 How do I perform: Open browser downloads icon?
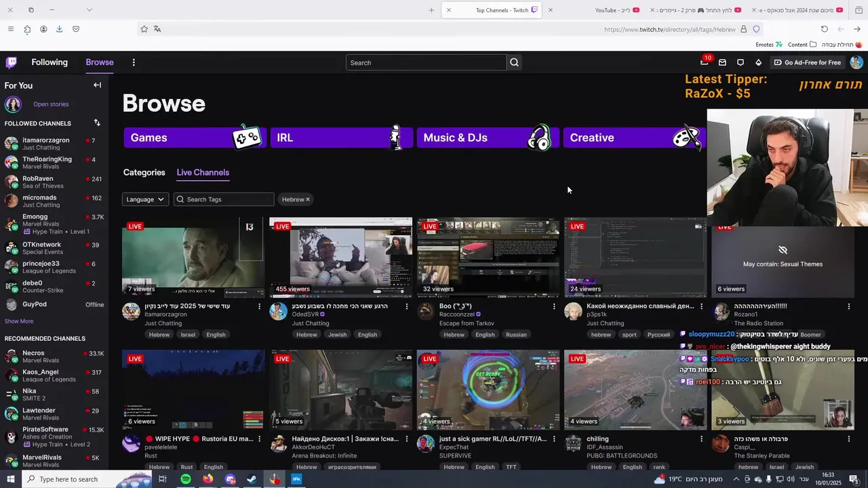click(x=60, y=29)
